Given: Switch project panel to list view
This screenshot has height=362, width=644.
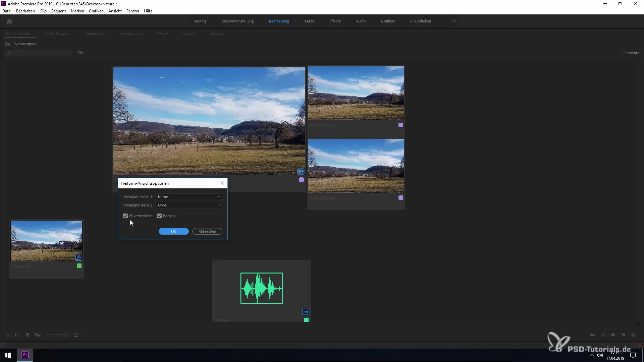Looking at the screenshot, I should point(17,335).
